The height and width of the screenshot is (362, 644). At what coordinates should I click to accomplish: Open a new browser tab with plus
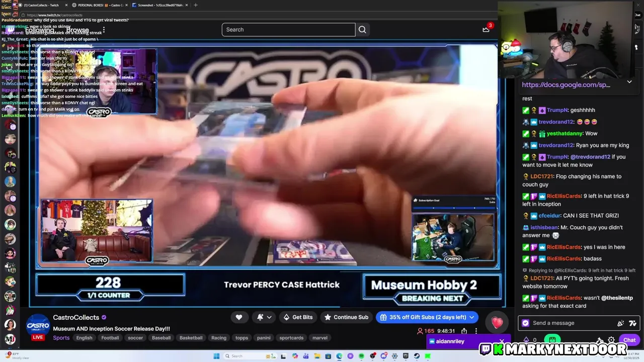[x=196, y=5]
